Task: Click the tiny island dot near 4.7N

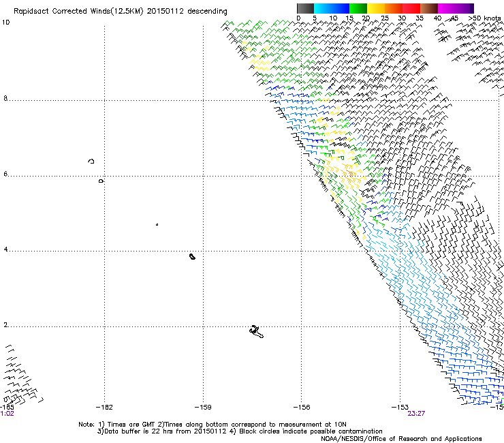Action: point(157,224)
